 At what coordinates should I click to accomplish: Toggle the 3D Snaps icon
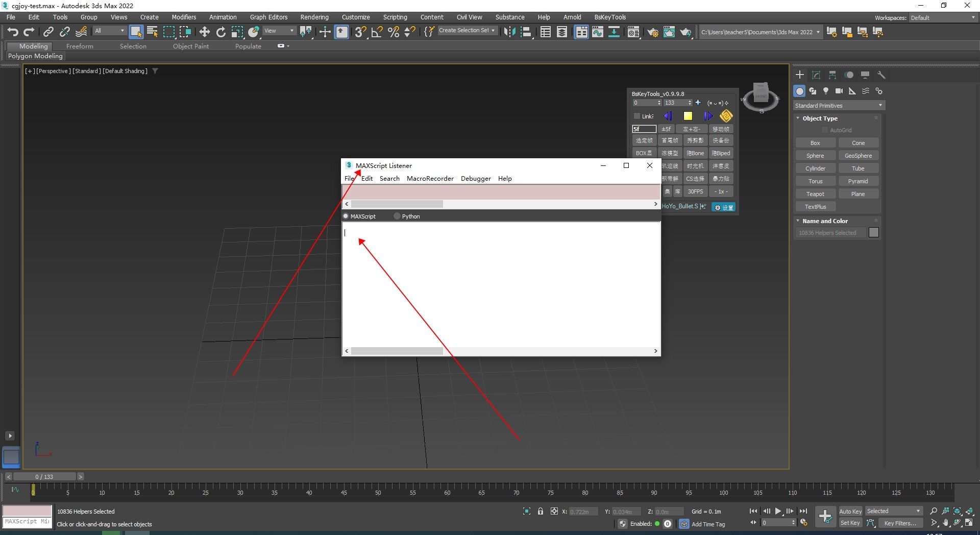(x=360, y=32)
